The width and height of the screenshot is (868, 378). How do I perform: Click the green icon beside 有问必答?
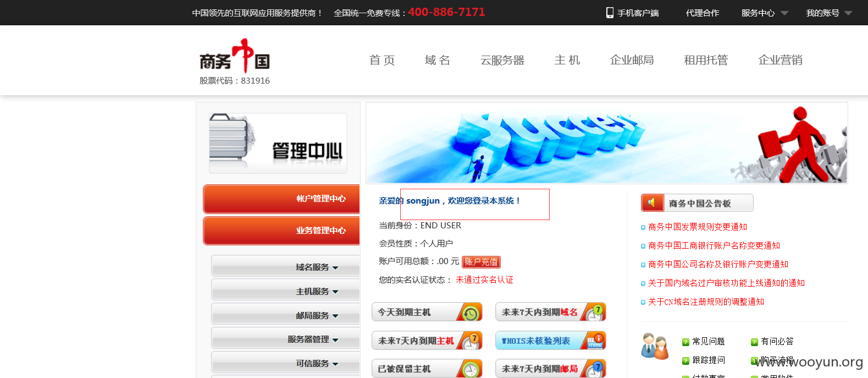(x=754, y=342)
